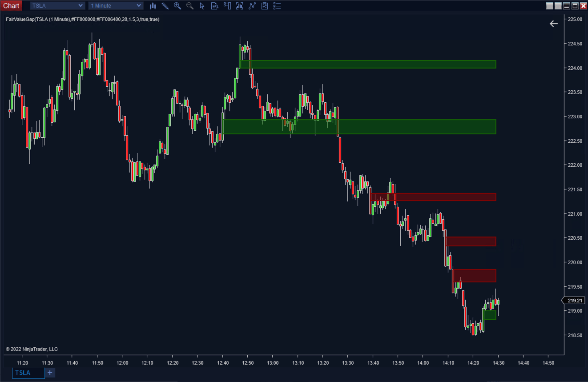Click the zoom in magnifier

point(177,6)
